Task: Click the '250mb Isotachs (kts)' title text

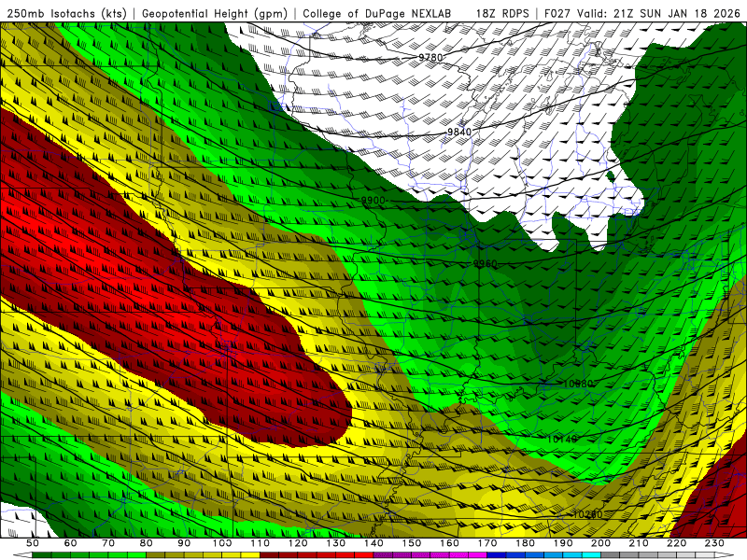Action: pos(66,14)
